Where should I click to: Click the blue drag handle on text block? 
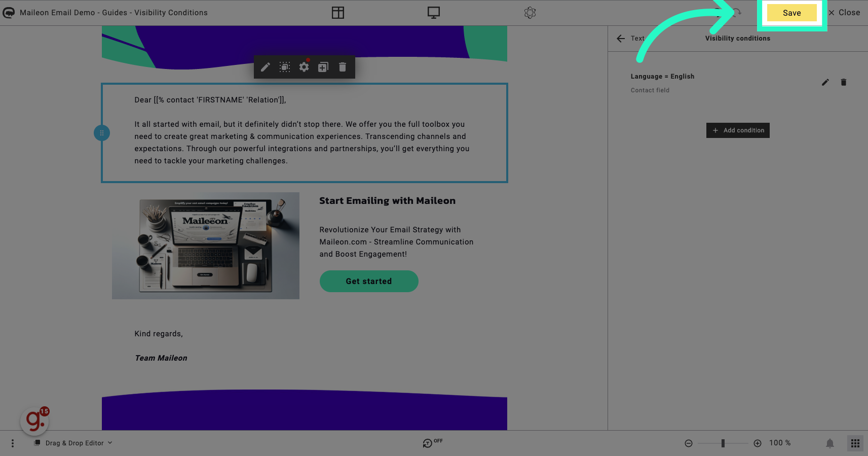[102, 133]
